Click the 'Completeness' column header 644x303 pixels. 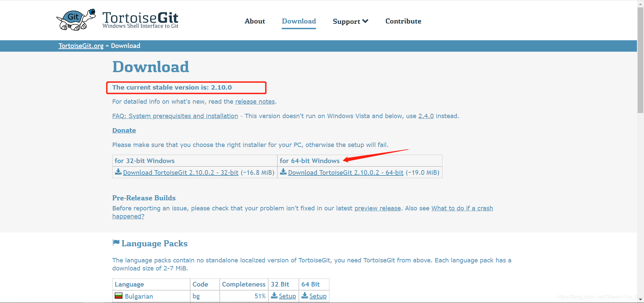(244, 284)
